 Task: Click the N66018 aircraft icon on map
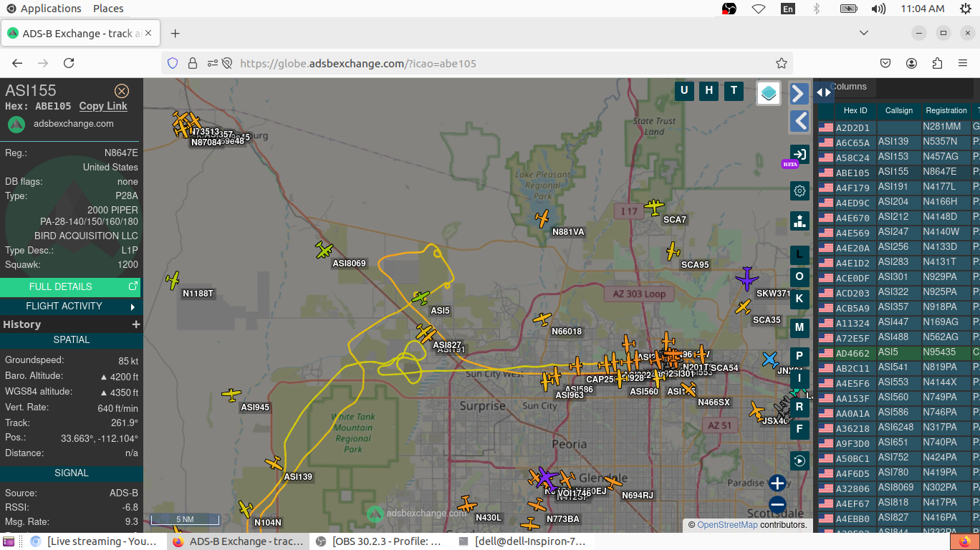[x=543, y=319]
